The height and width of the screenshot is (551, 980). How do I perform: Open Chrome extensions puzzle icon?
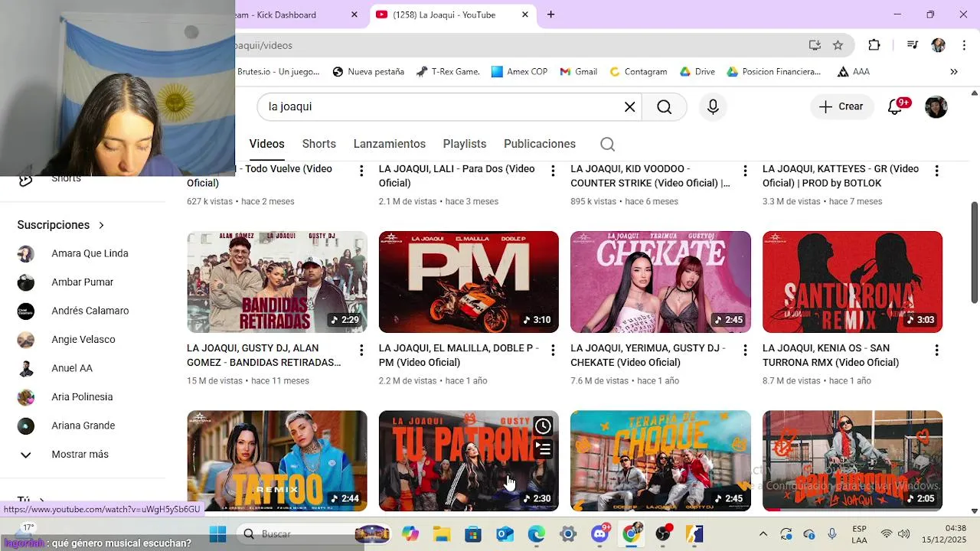874,45
